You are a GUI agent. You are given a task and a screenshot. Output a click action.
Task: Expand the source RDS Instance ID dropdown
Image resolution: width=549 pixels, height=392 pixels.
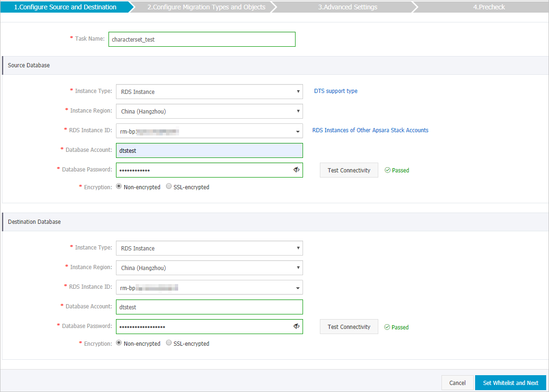[298, 131]
